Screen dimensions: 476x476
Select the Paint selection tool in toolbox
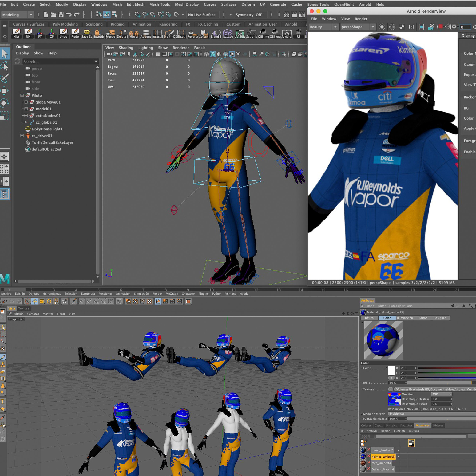[x=5, y=78]
